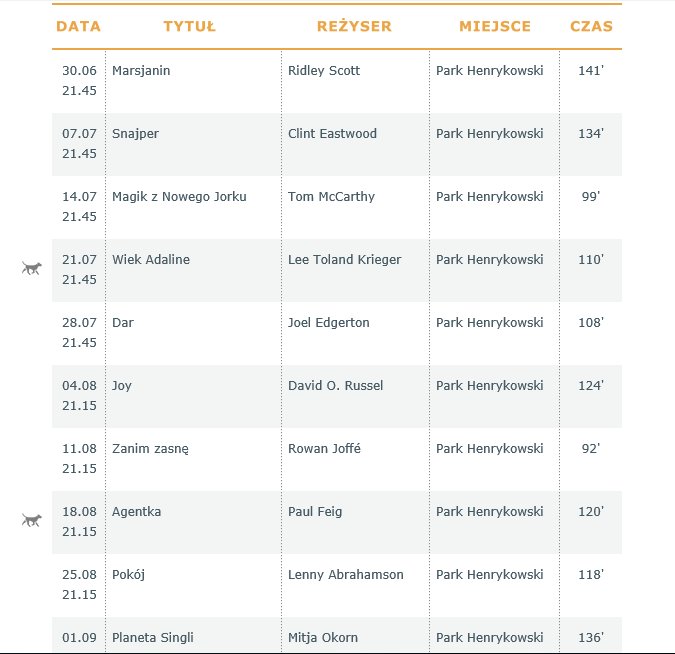Click director name Lenny Abrahamson
Screen dimensions: 675x654
346,575
